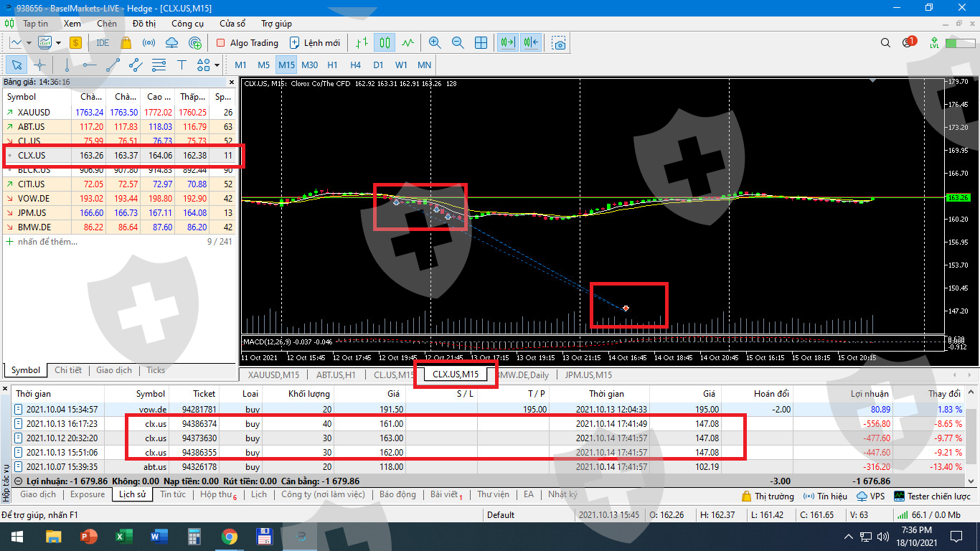The width and height of the screenshot is (980, 551).
Task: Toggle chart auto scroll
Action: point(508,43)
